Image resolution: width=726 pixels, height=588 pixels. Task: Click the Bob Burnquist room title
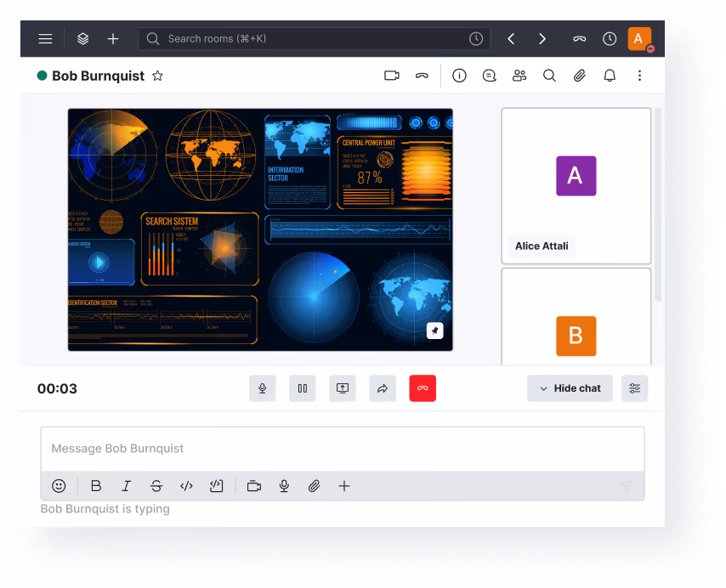[98, 76]
